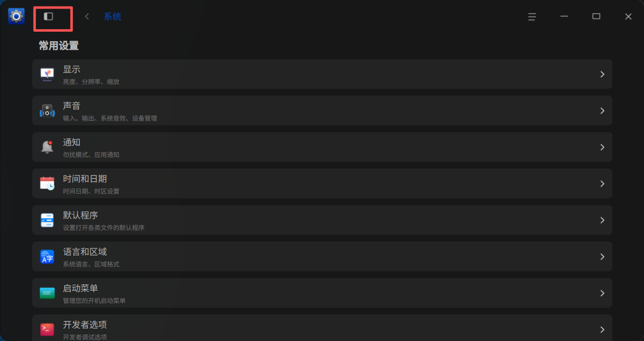Click the Settings gear app icon

point(16,16)
